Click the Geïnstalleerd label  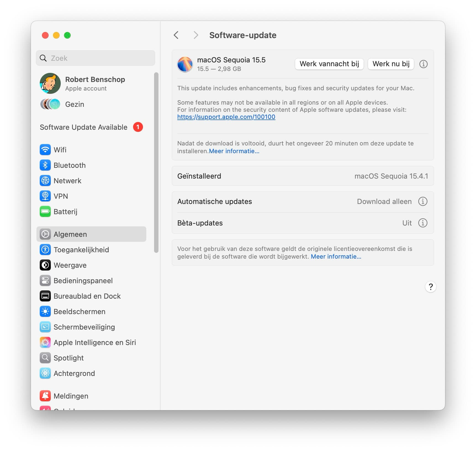[199, 176]
